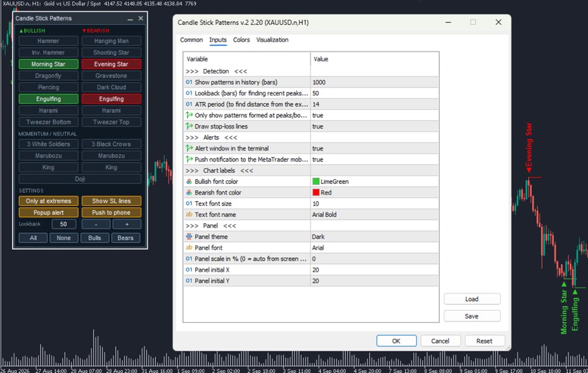Toggle Show SL lines setting
This screenshot has height=373, width=588.
[111, 201]
